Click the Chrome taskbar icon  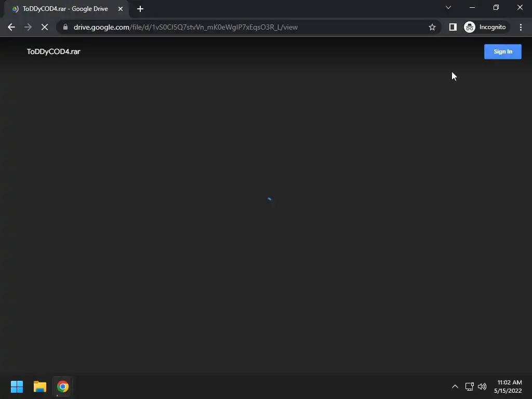pos(62,387)
